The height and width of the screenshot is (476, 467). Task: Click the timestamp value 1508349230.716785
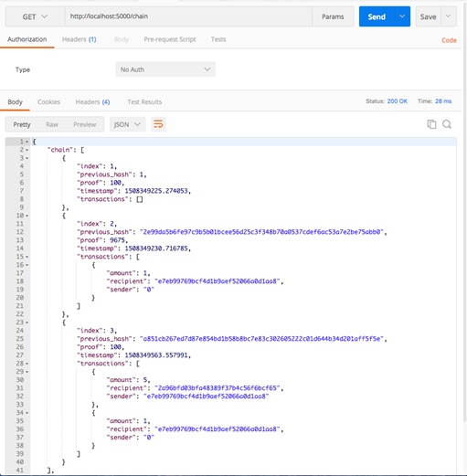tap(156, 249)
